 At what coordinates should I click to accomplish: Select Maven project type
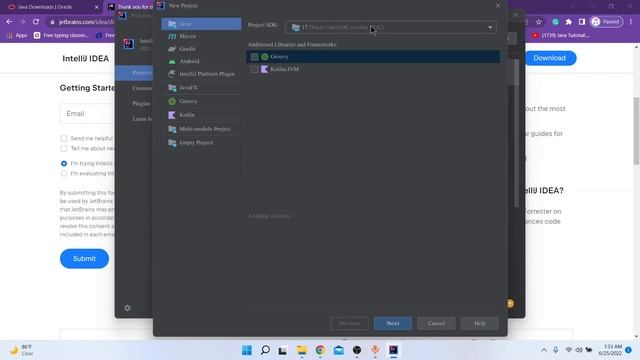pyautogui.click(x=201, y=36)
